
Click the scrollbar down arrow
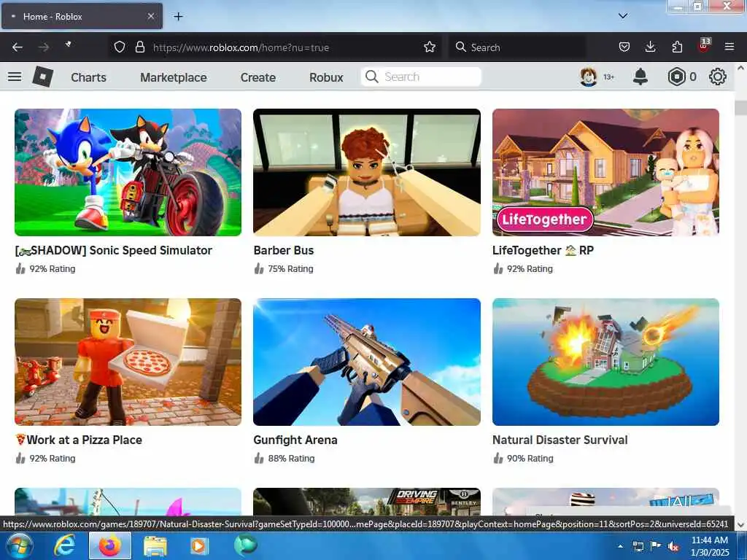pos(740,525)
